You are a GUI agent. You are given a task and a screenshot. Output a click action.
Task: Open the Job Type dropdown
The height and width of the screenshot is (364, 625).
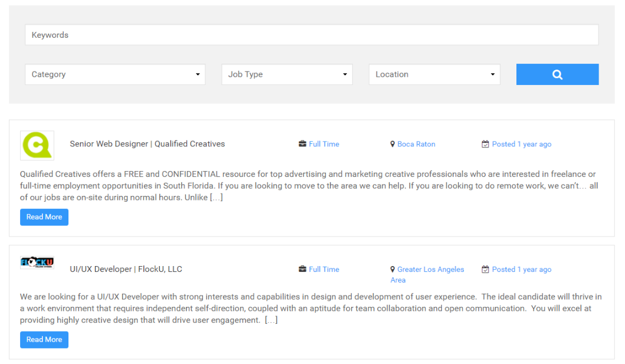pos(286,74)
